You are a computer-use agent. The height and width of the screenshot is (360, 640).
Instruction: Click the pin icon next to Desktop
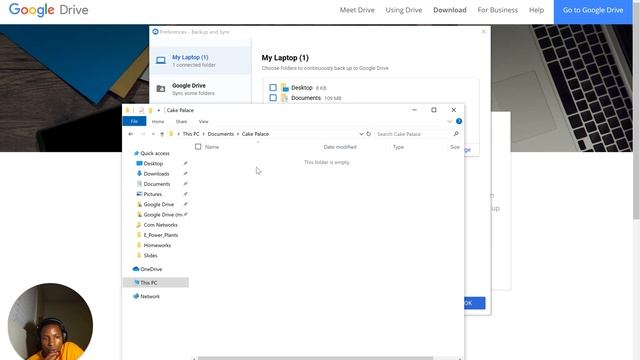click(185, 163)
